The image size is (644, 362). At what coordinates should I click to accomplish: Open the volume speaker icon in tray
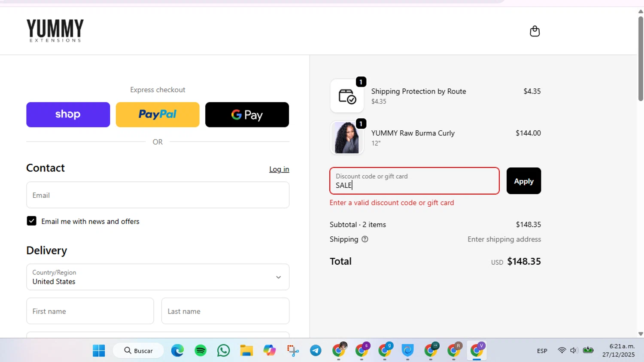pos(574,350)
